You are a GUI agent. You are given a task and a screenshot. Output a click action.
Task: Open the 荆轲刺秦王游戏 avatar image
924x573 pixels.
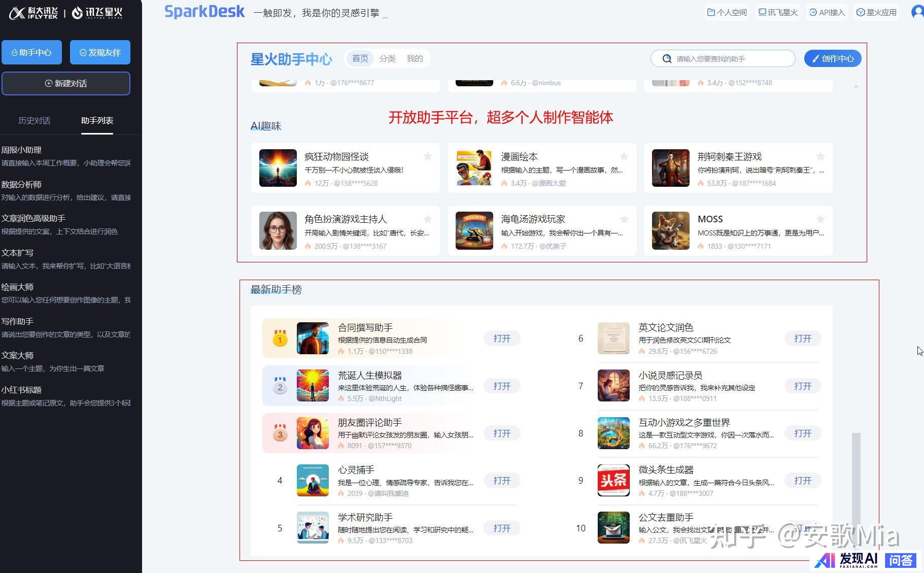coord(671,168)
